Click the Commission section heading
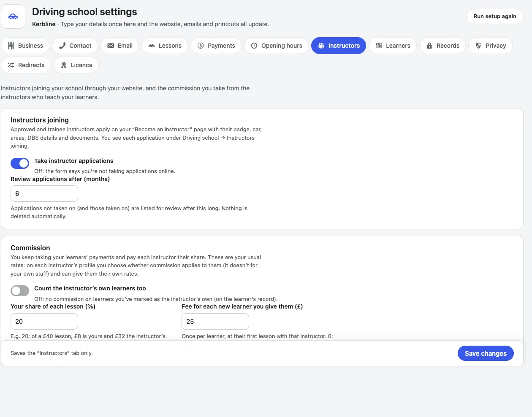This screenshot has width=532, height=417. click(x=30, y=248)
